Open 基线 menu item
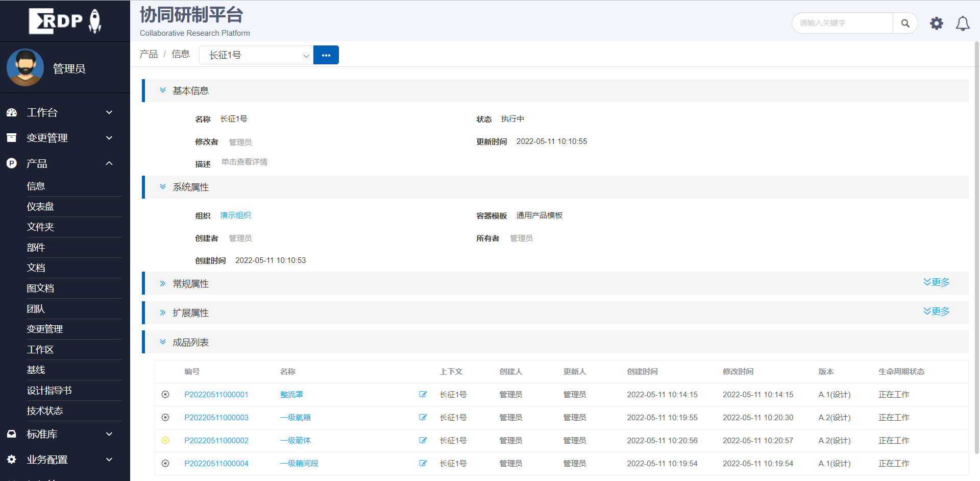This screenshot has height=481, width=980. (x=36, y=370)
